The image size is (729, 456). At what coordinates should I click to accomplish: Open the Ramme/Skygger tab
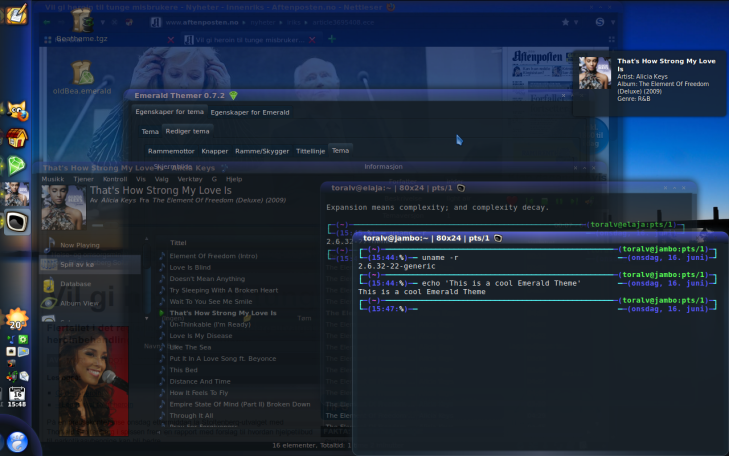point(262,151)
